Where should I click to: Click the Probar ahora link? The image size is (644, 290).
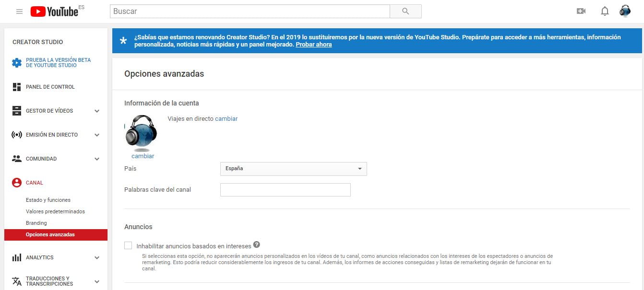[x=313, y=45]
